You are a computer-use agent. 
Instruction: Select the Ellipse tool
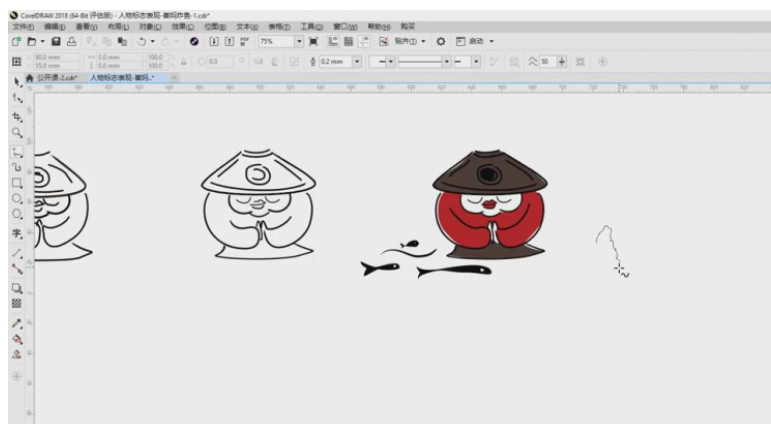pos(17,198)
